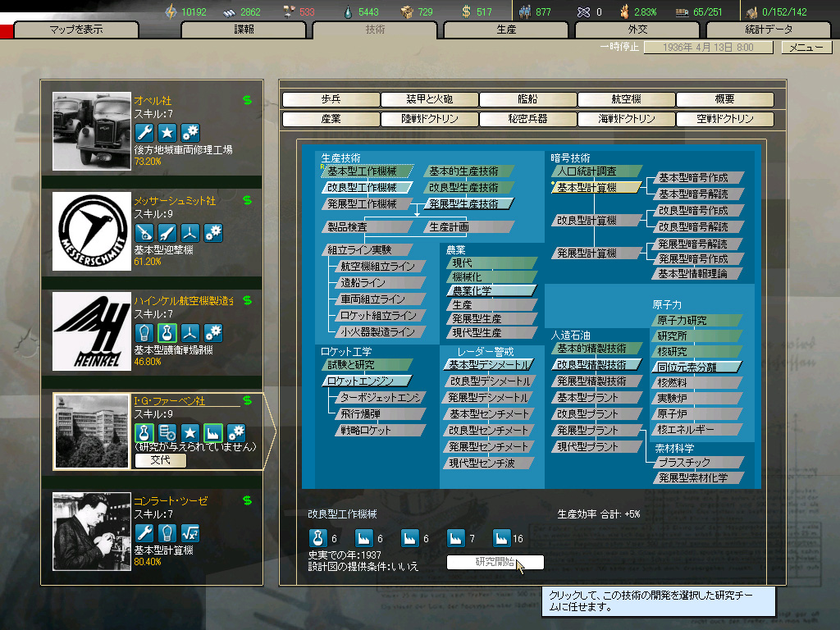Click the dissent flame icon in top bar
Screen dimensions: 840x630
pos(624,11)
